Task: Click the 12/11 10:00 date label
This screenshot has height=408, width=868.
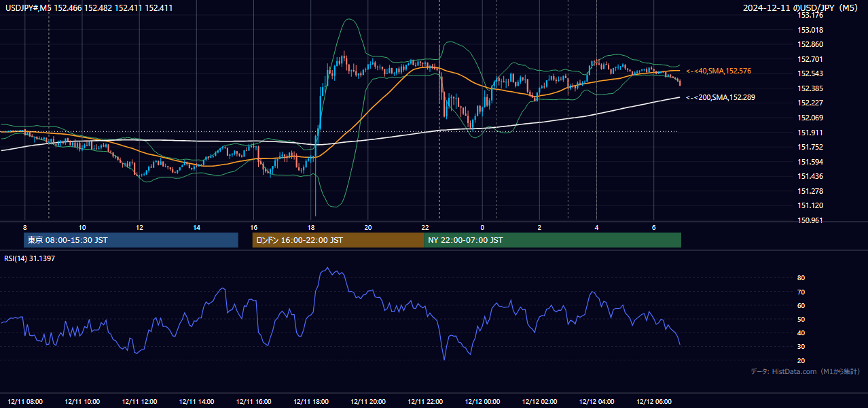Action: pos(82,401)
